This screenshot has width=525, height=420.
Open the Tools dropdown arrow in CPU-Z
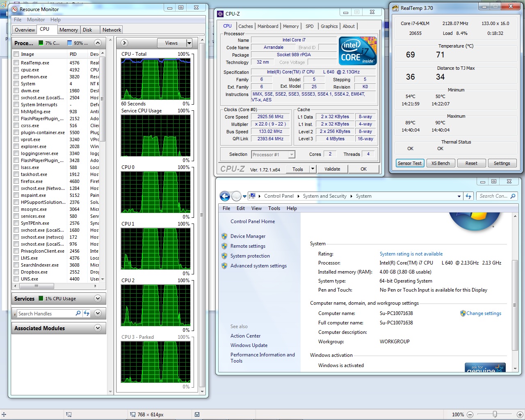[x=313, y=169]
